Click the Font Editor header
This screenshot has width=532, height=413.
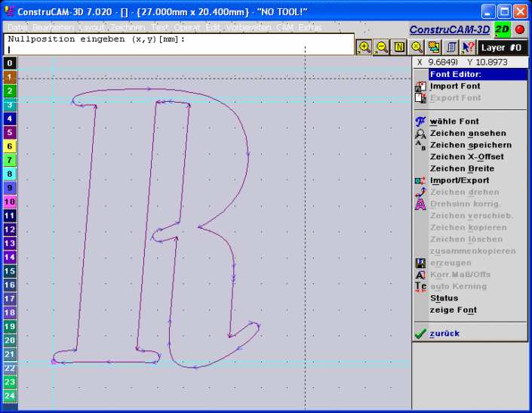(x=478, y=74)
